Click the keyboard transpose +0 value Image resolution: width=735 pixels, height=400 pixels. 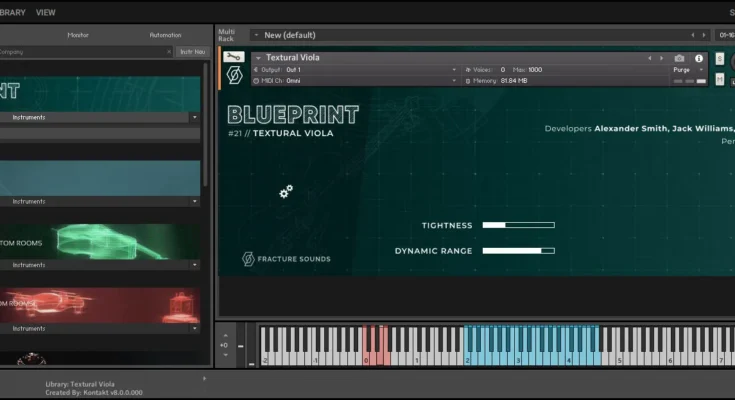coord(224,345)
